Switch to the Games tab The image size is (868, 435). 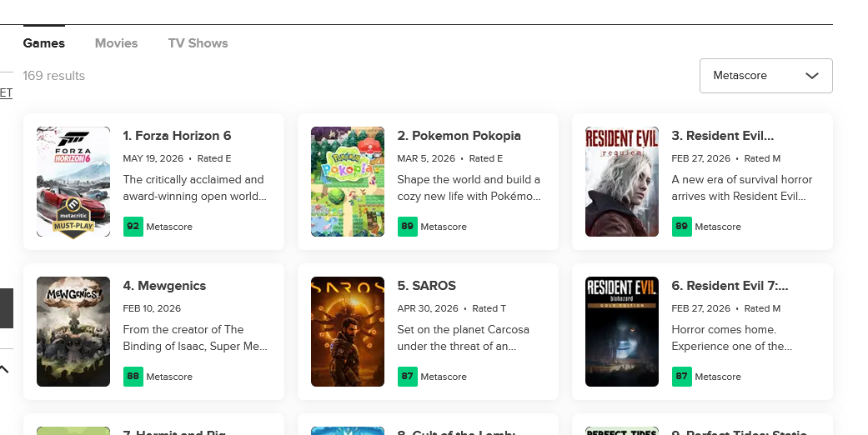point(43,43)
